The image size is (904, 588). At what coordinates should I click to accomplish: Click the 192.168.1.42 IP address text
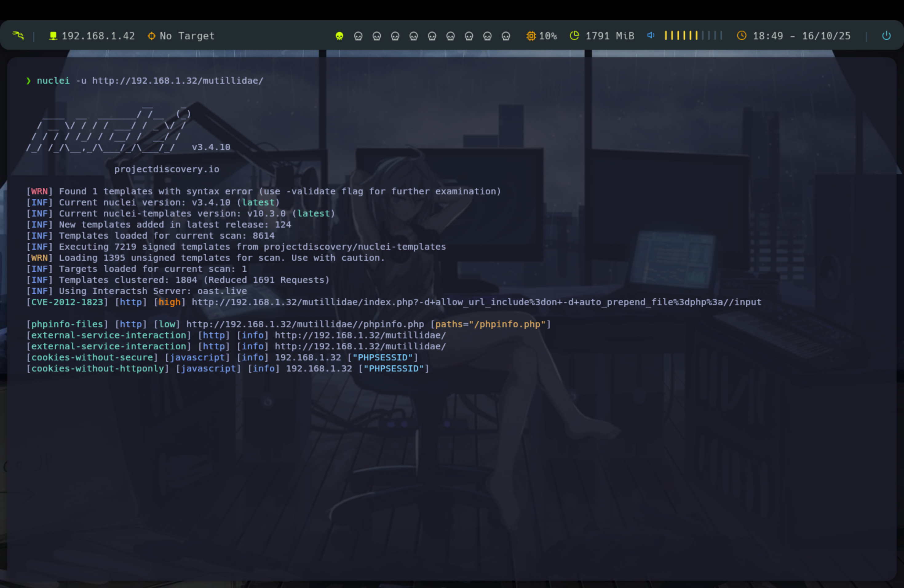coord(98,36)
